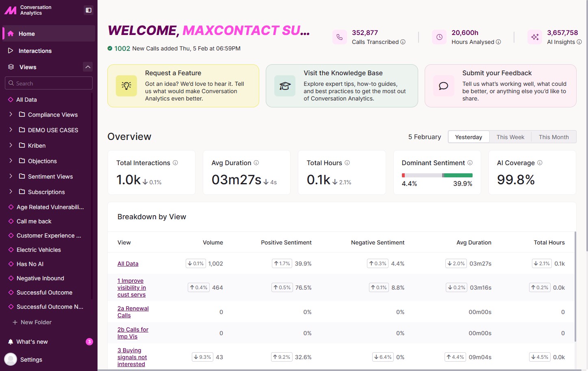Switch to This Month tab
588x371 pixels.
coord(554,137)
